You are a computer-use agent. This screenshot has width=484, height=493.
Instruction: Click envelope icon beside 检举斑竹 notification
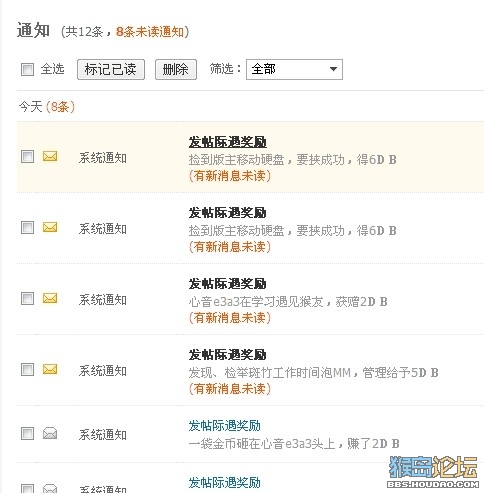tap(50, 369)
